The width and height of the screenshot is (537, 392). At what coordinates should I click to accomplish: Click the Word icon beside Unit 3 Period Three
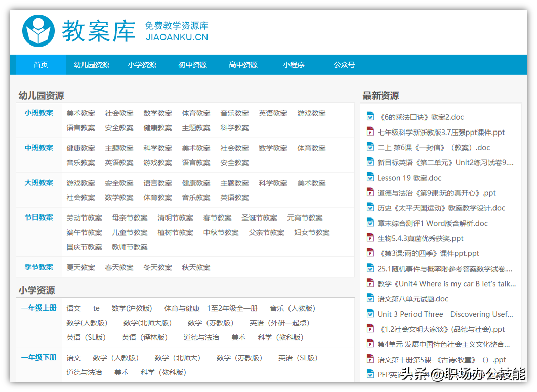click(371, 314)
